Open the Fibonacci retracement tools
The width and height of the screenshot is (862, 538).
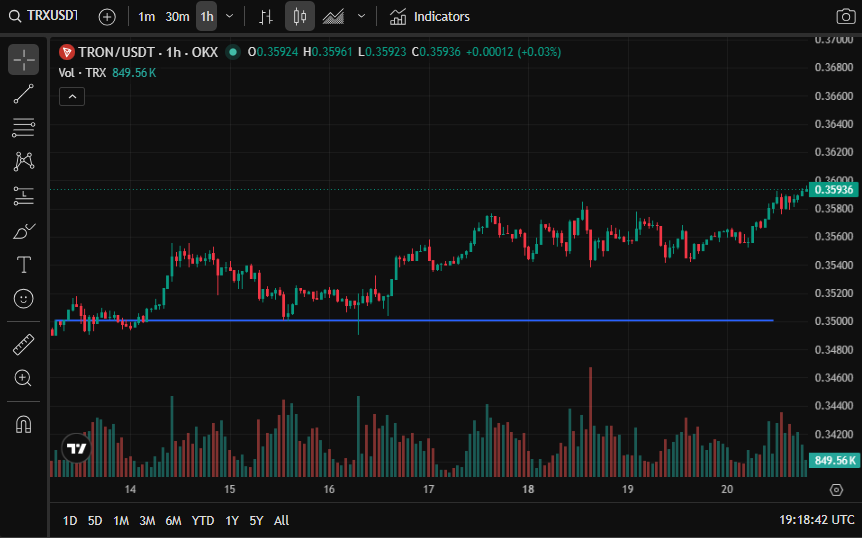[x=24, y=127]
